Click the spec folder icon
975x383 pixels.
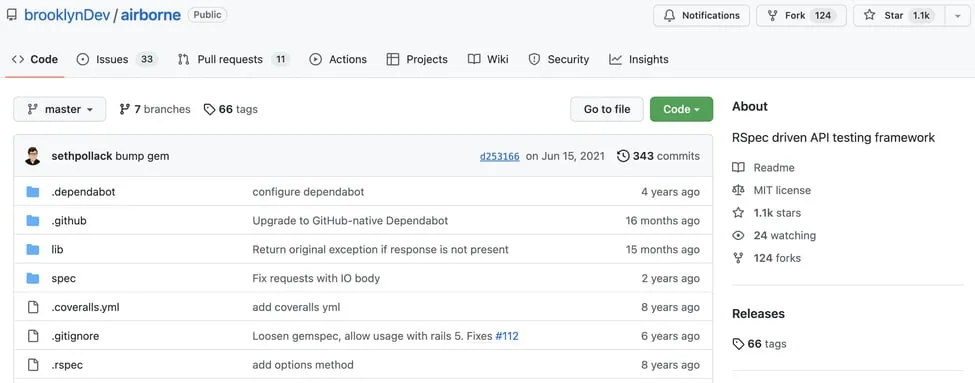click(x=33, y=278)
